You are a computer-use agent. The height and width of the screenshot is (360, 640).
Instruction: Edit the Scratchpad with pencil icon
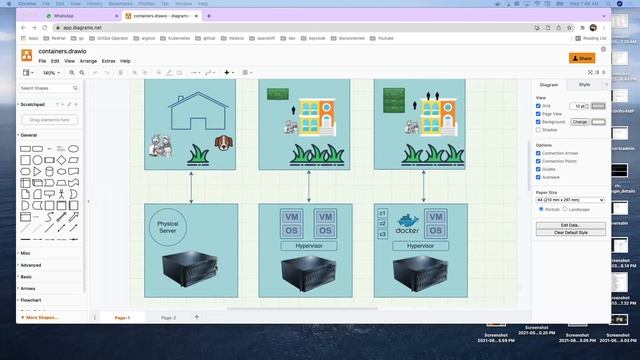coord(69,104)
